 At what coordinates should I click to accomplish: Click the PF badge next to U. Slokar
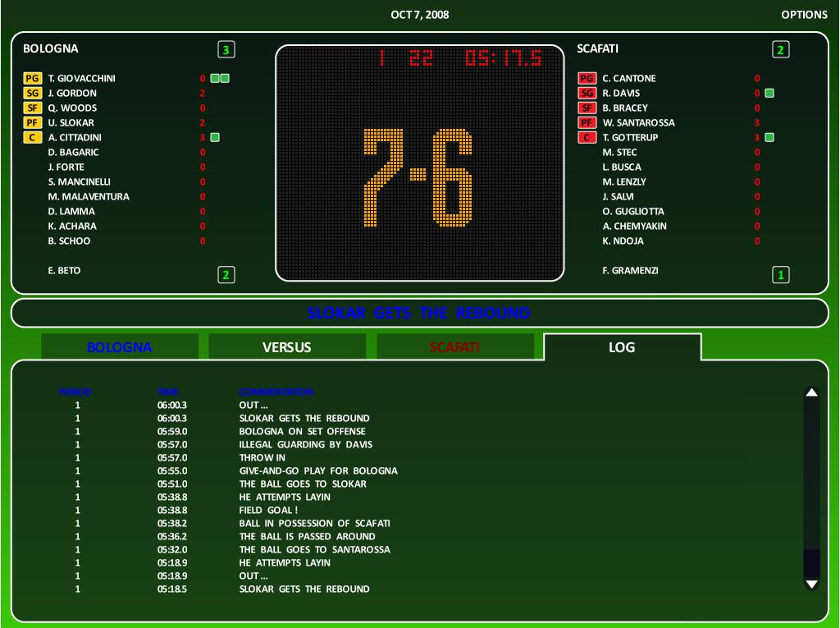click(34, 122)
